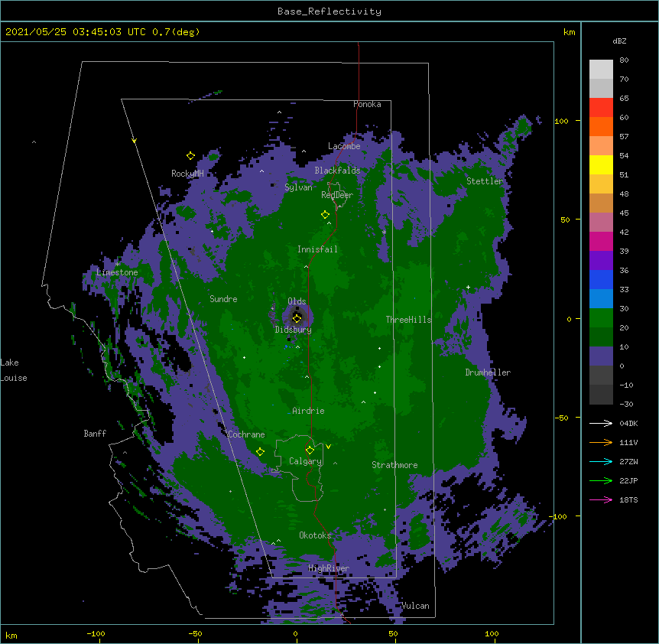This screenshot has height=644, width=659.
Task: Click the Base_Reflectivity title text
Action: 329,11
